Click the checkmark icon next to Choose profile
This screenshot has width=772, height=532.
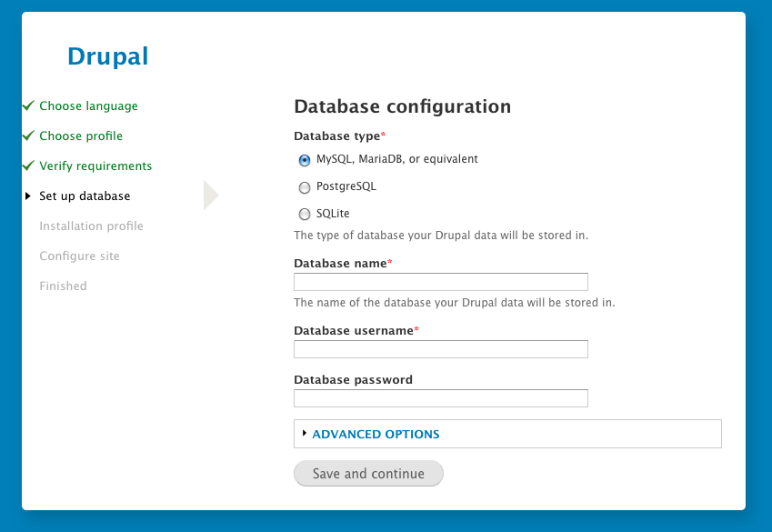point(28,136)
